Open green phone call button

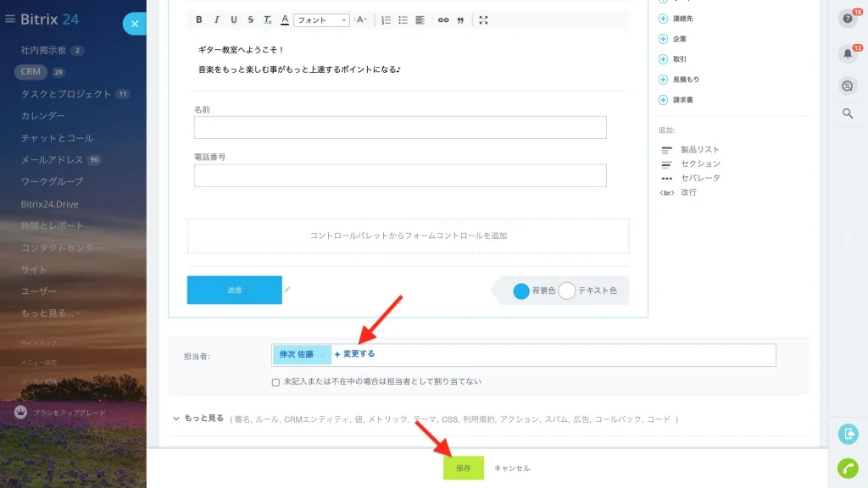(848, 469)
